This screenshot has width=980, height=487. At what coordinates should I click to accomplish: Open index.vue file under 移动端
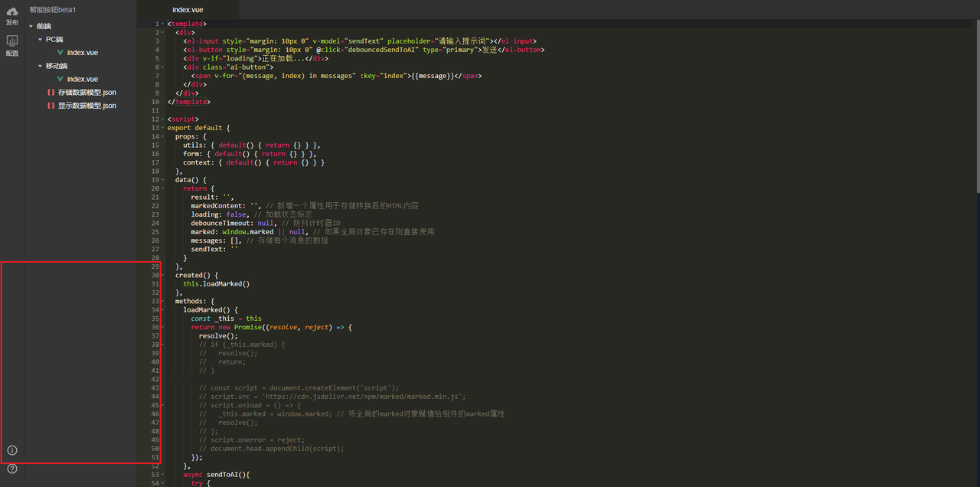pos(82,79)
